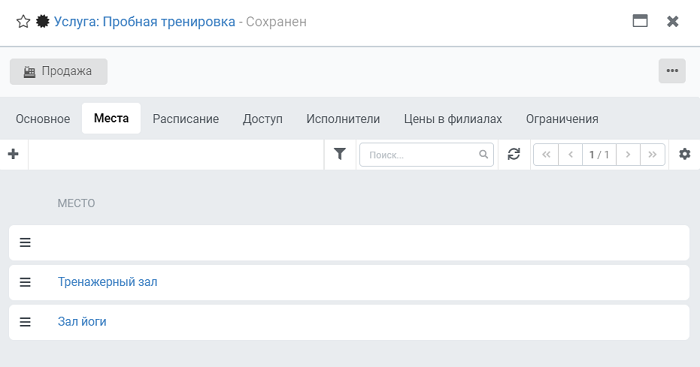Open the Расписание tab
This screenshot has width=700, height=367.
point(186,119)
